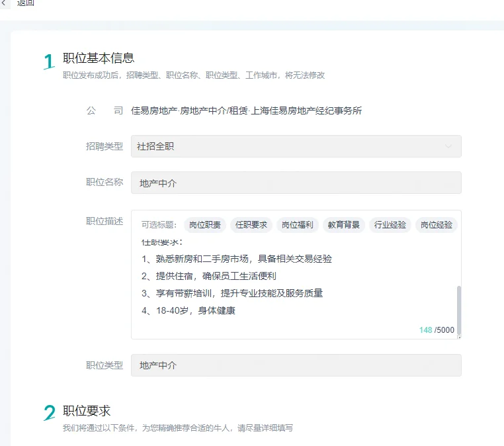This screenshot has height=446, width=504.
Task: Insert the 任职要求 title tag
Action: [x=251, y=225]
